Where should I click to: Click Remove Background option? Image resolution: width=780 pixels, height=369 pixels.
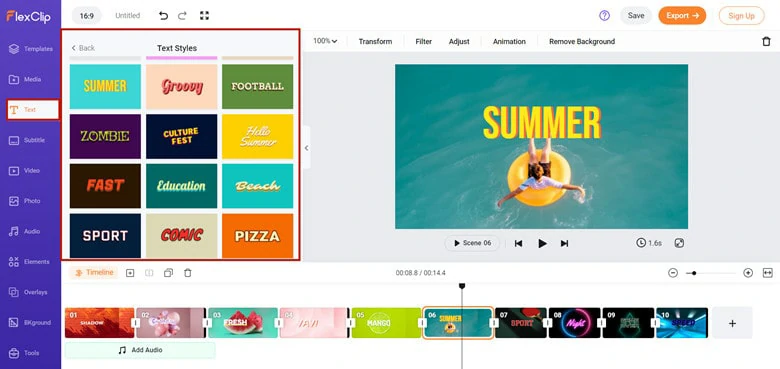(x=582, y=42)
